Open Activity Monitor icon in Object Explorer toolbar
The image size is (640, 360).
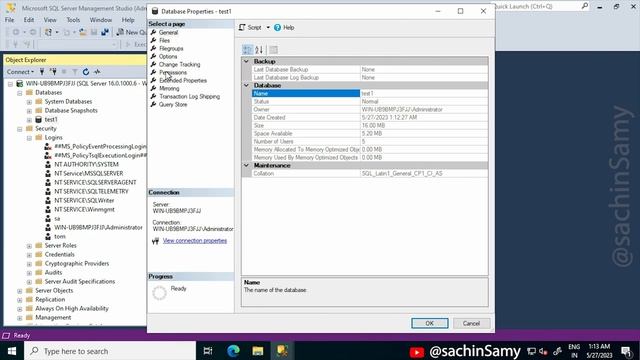click(x=97, y=72)
